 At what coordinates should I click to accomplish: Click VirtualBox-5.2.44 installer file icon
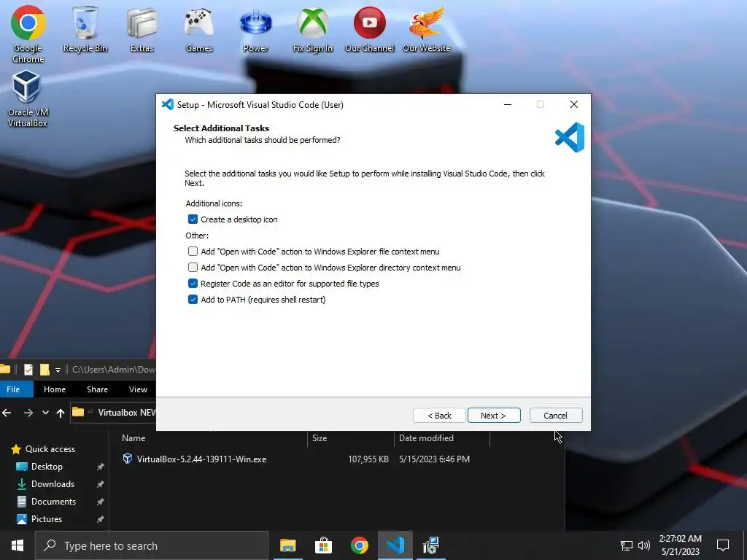(x=127, y=459)
